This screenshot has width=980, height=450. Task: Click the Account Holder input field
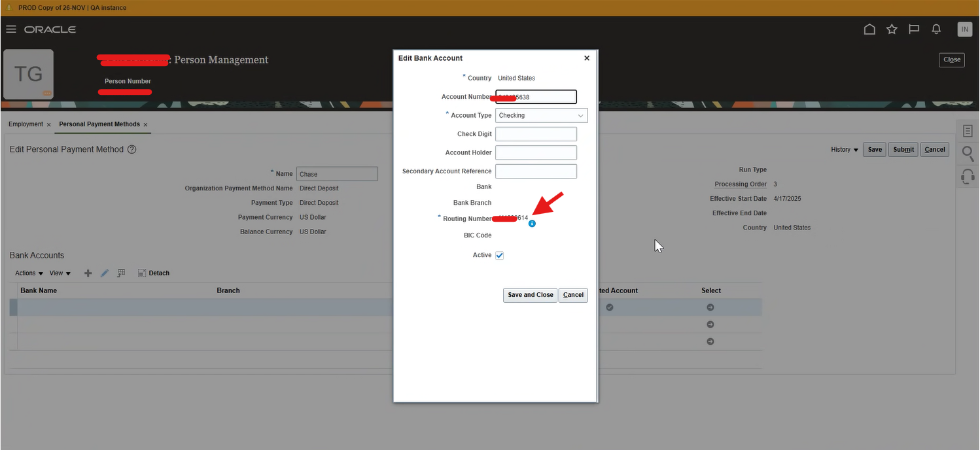coord(536,152)
